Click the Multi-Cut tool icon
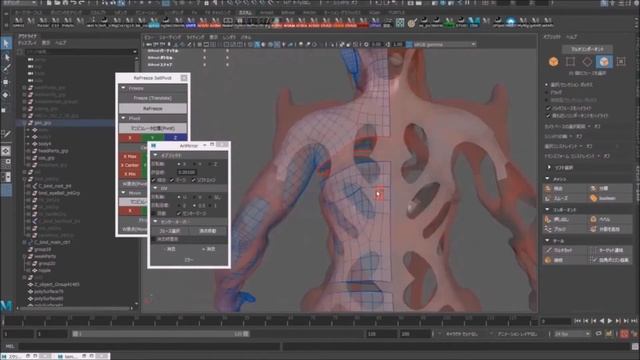 coord(548,250)
